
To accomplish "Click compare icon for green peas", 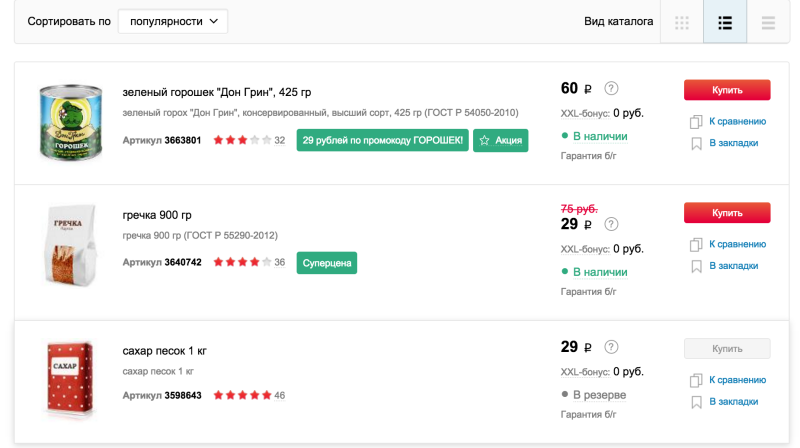I will click(696, 121).
